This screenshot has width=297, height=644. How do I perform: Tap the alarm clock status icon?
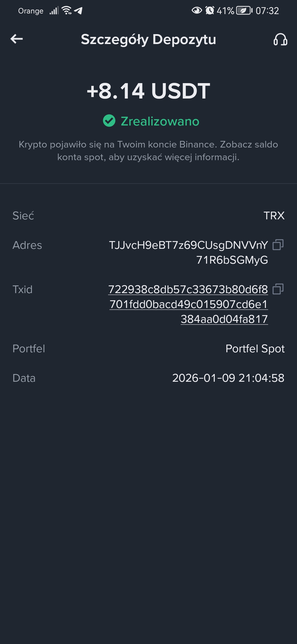210,10
